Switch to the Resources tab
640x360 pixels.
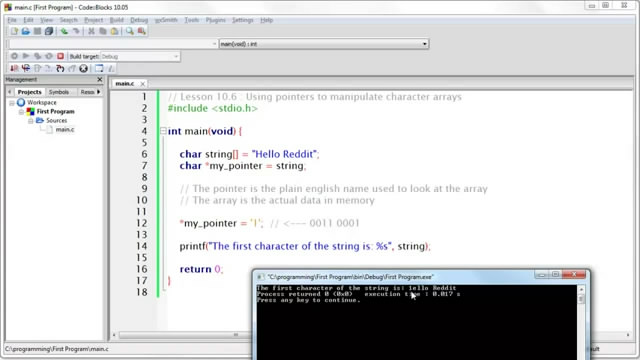click(87, 92)
